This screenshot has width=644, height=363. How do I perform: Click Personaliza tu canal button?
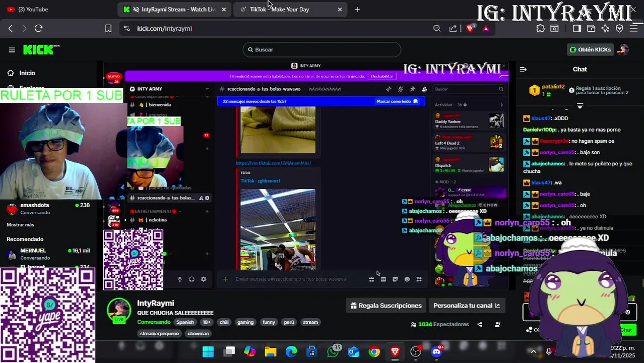pos(467,306)
